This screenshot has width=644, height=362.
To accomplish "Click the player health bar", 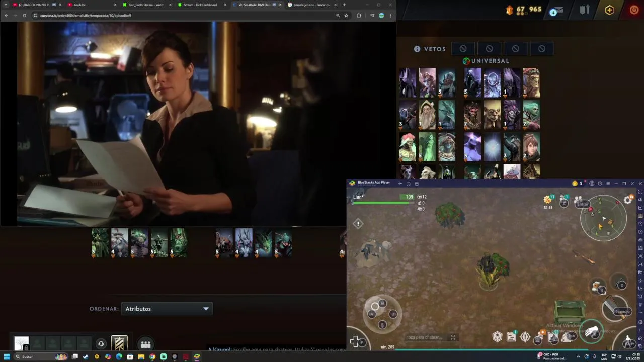I will tap(384, 203).
